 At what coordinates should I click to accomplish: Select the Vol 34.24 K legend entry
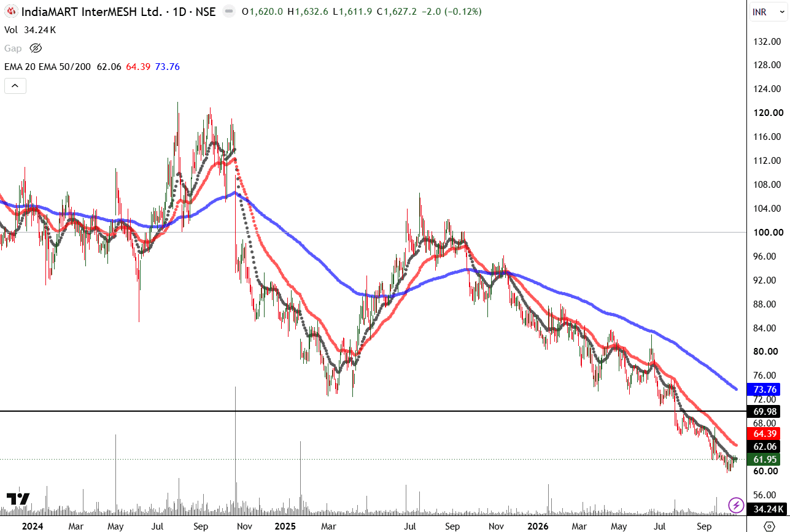[31, 29]
